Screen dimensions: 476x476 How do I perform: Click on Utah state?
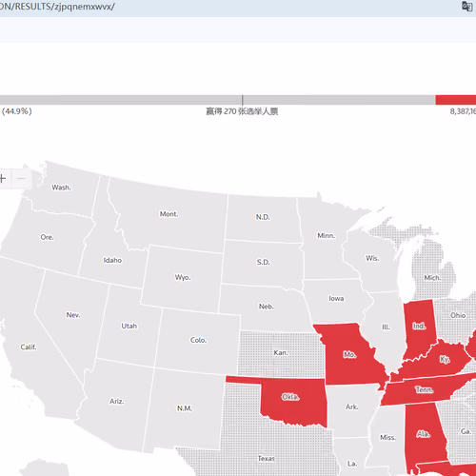129,326
